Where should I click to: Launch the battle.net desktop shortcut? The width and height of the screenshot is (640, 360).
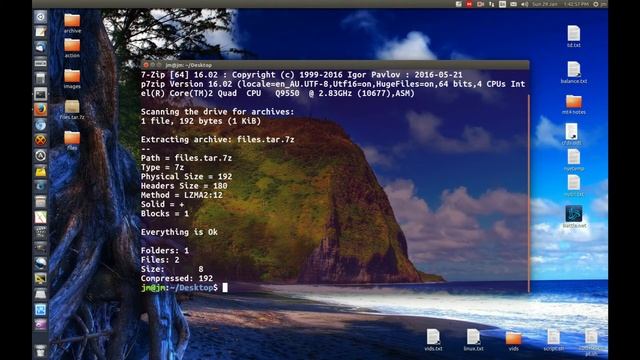click(574, 216)
